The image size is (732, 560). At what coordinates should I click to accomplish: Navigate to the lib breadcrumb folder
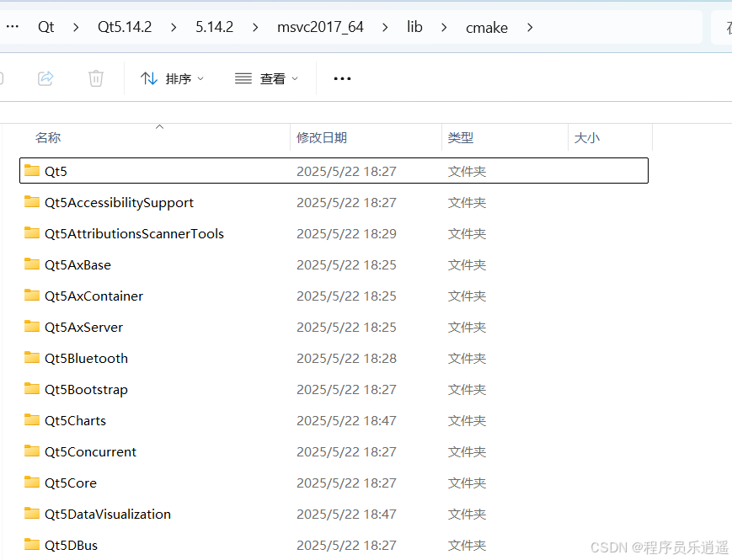click(x=414, y=27)
